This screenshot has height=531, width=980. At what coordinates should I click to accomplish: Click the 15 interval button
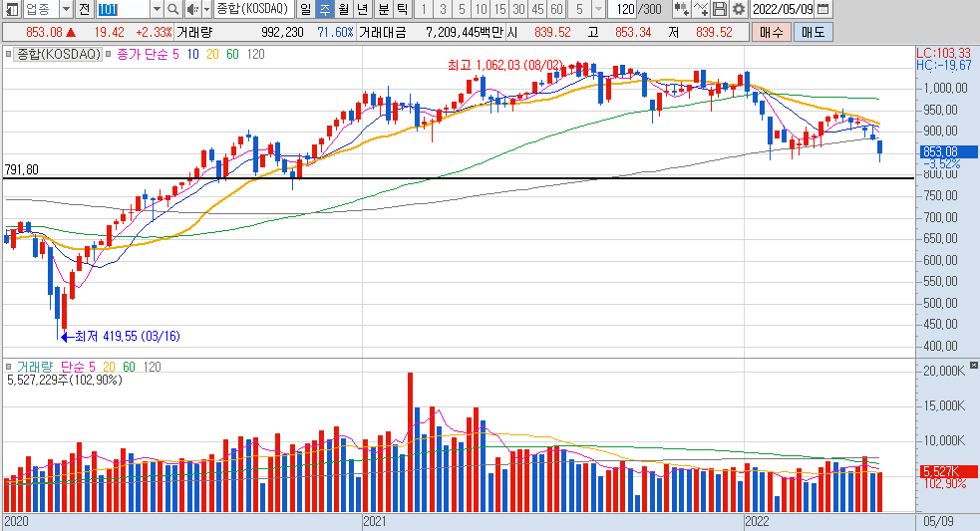[499, 9]
